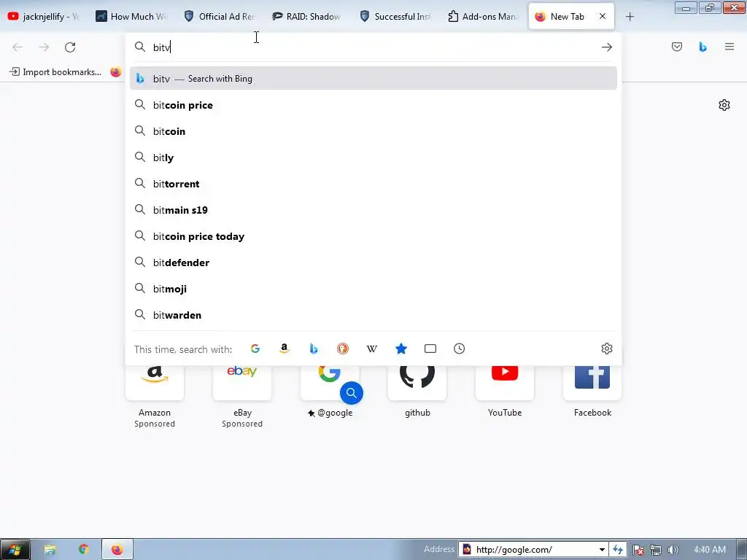Open a new tab with plus button
This screenshot has width=747, height=560.
point(630,17)
